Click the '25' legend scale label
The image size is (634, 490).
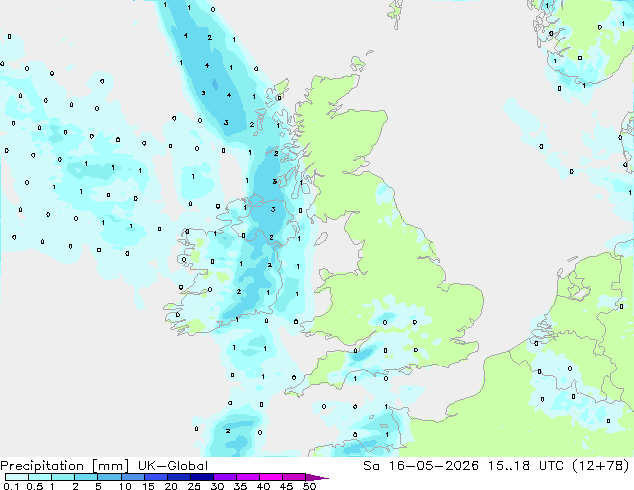(x=194, y=486)
